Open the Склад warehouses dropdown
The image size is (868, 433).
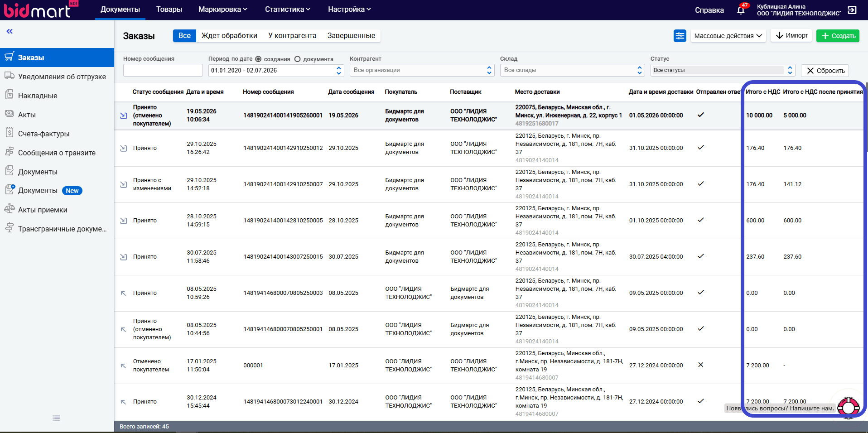click(573, 70)
